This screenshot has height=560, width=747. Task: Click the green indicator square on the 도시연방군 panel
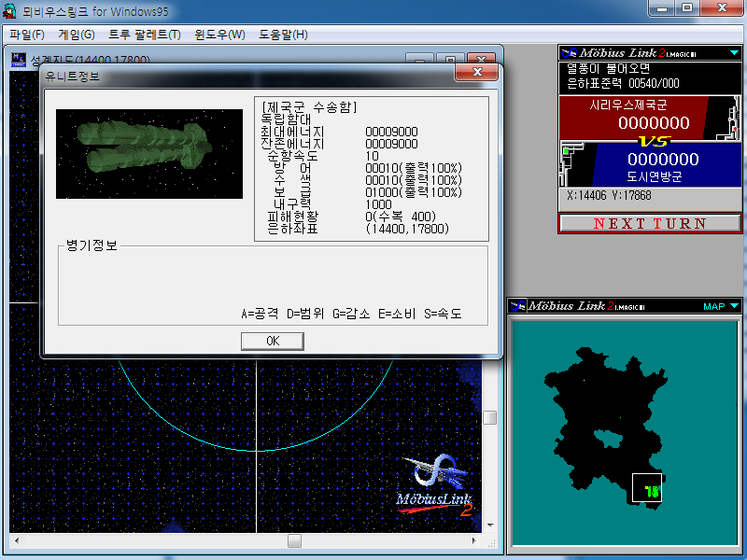(566, 148)
